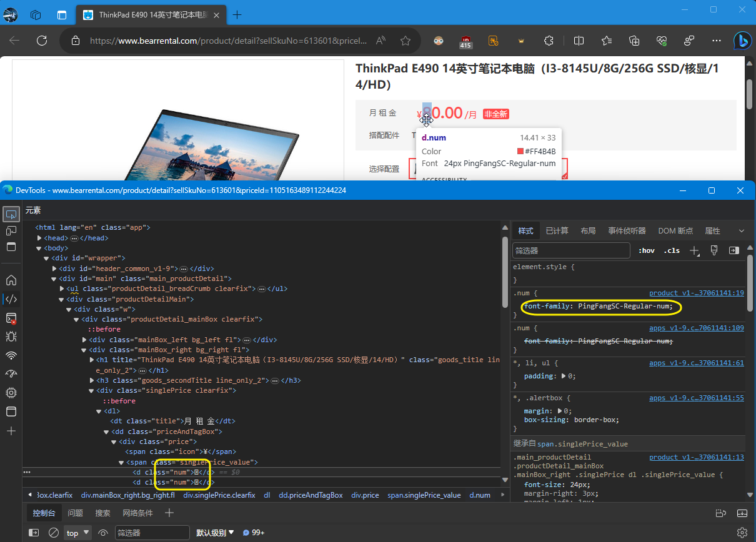Open the Performance gauge icon tool
This screenshot has width=756, height=542.
11,374
